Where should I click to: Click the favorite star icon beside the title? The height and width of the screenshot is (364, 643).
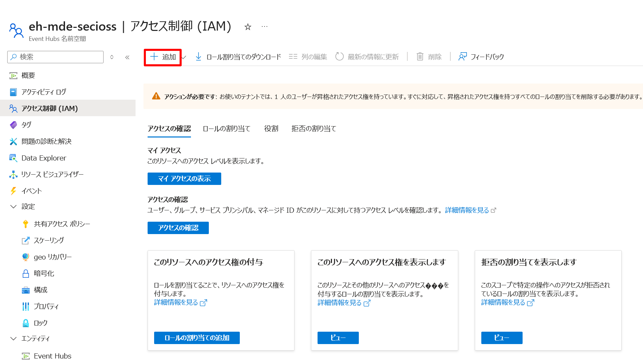(x=248, y=27)
